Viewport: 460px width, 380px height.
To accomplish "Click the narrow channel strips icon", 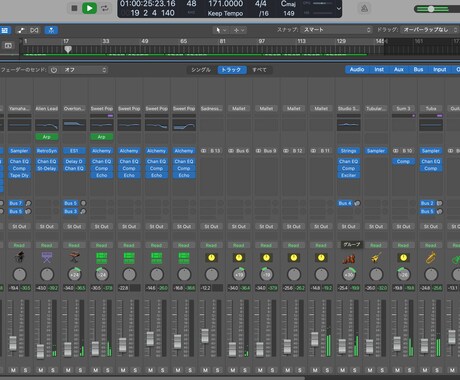I will 21,30.
